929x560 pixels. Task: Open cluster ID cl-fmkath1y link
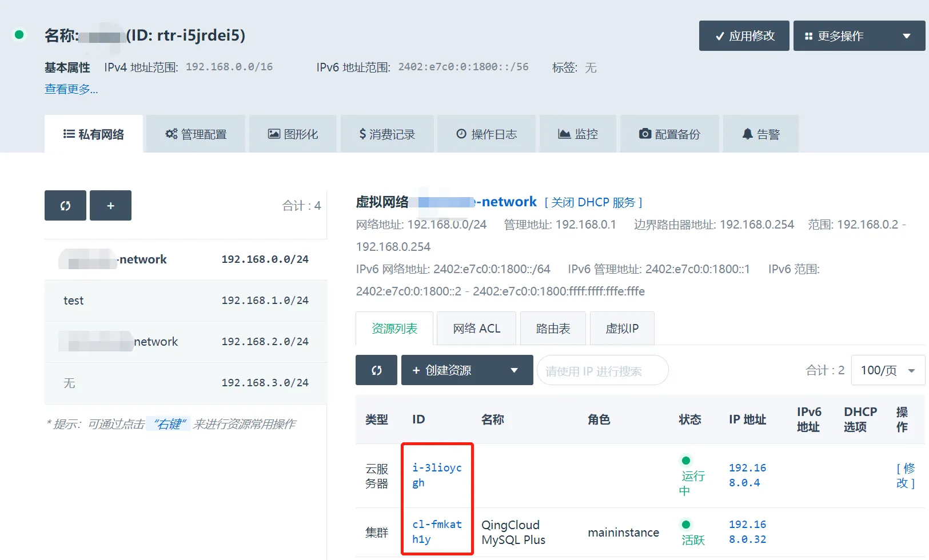tap(437, 531)
